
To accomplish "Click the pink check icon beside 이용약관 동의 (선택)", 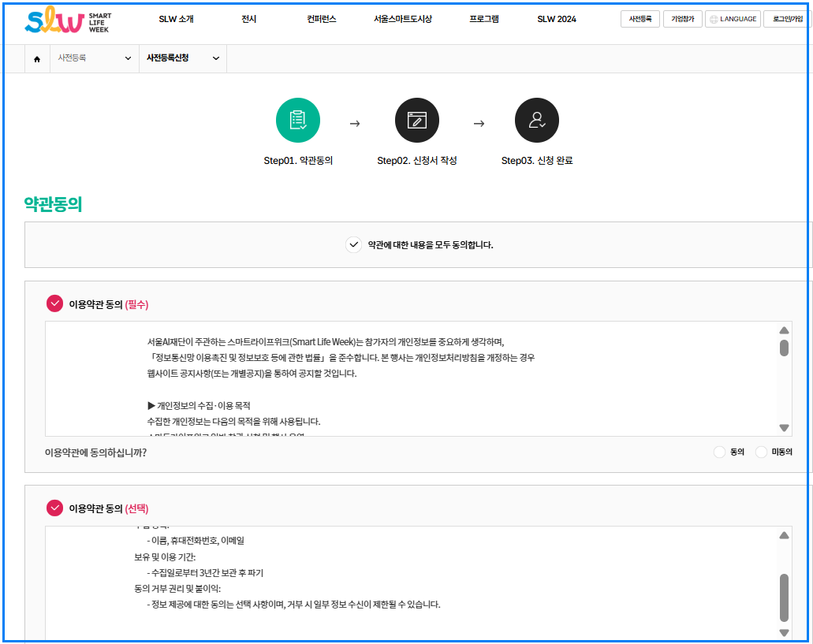I will [54, 508].
